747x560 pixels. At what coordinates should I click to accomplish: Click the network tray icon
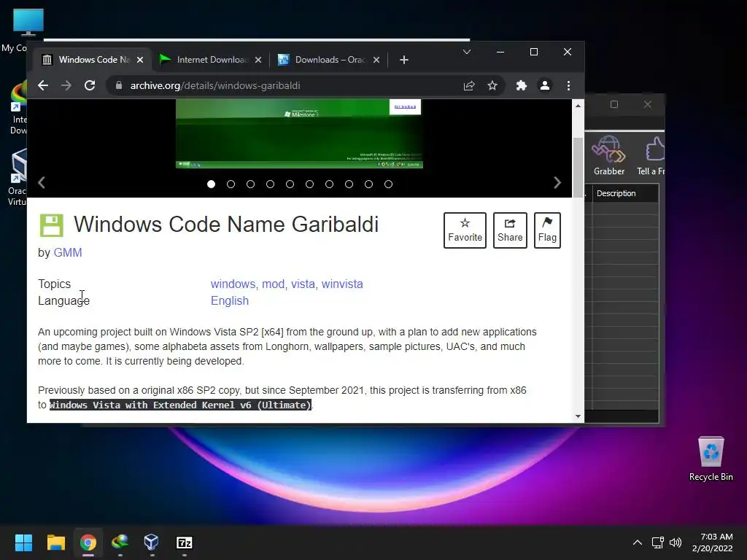pos(658,542)
